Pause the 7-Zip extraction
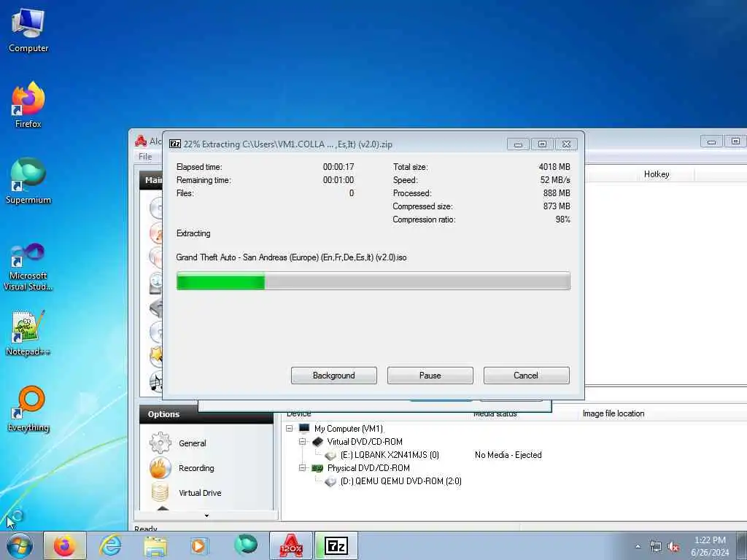The height and width of the screenshot is (560, 747). point(430,376)
